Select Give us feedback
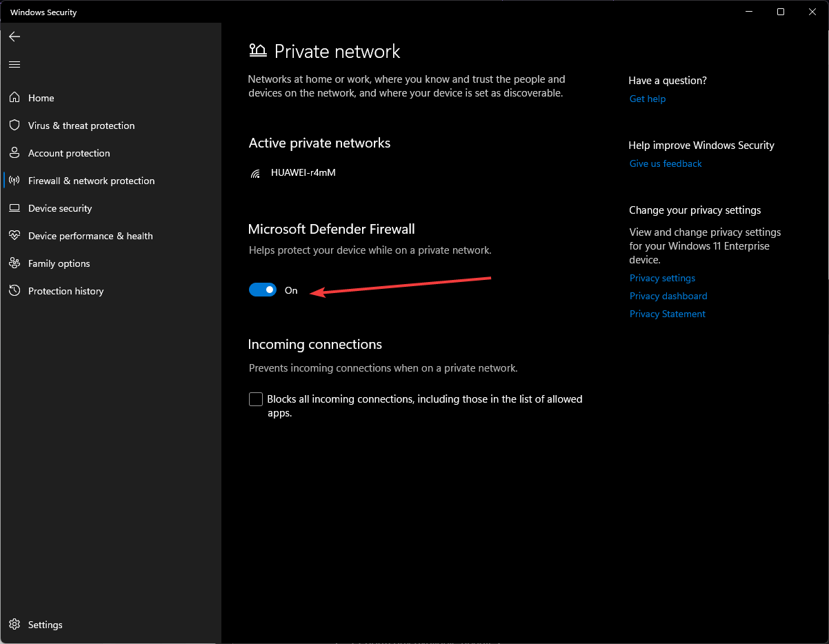This screenshot has height=644, width=829. click(x=665, y=163)
